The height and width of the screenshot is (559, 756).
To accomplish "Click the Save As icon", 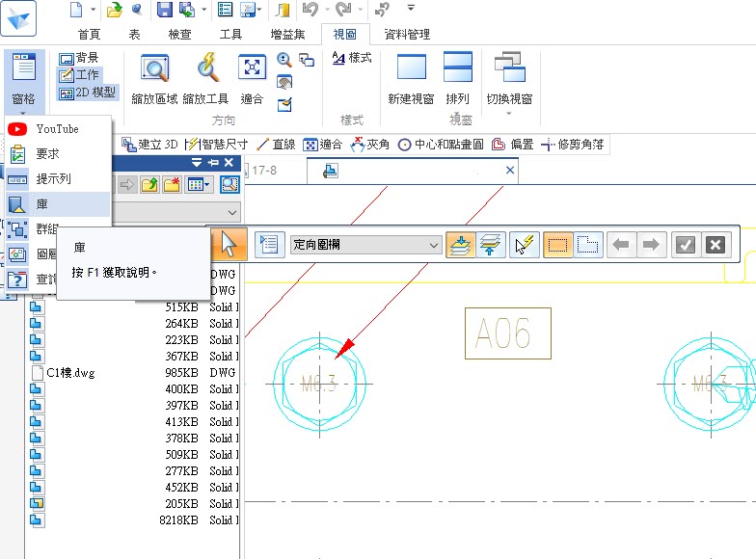I will coord(187,10).
